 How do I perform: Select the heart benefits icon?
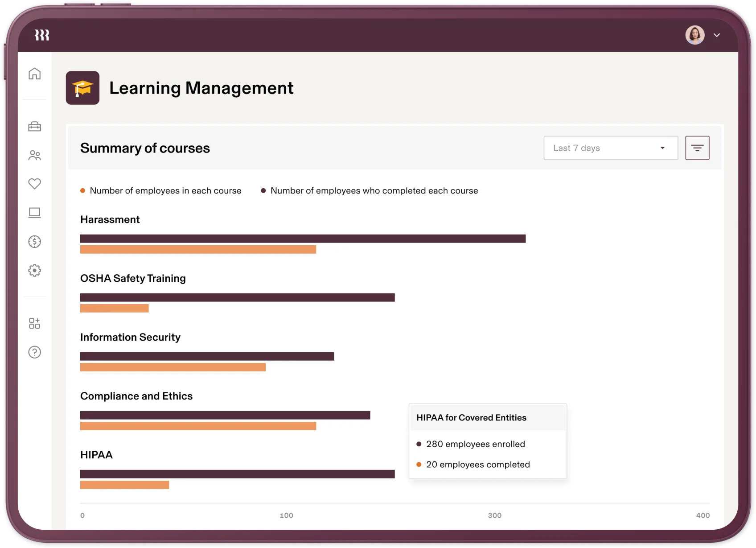coord(34,184)
